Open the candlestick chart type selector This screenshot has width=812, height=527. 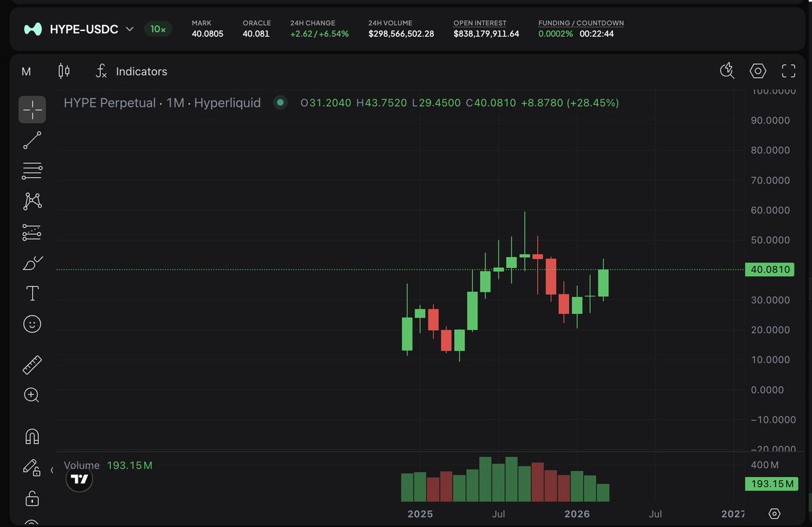[64, 71]
